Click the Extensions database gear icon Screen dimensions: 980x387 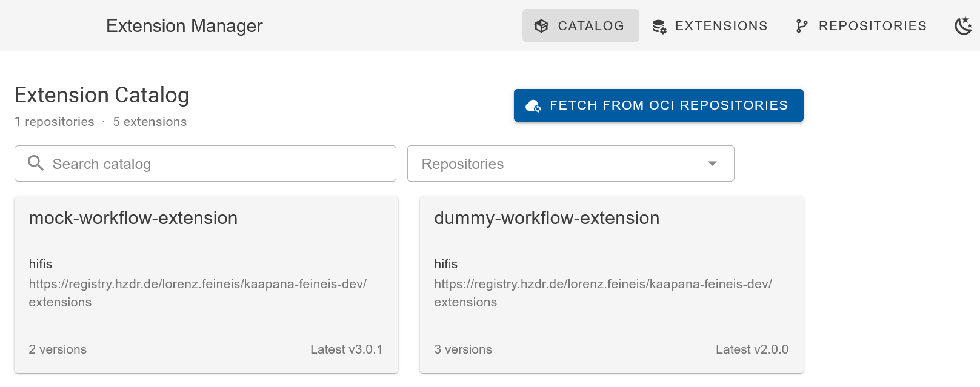[659, 27]
